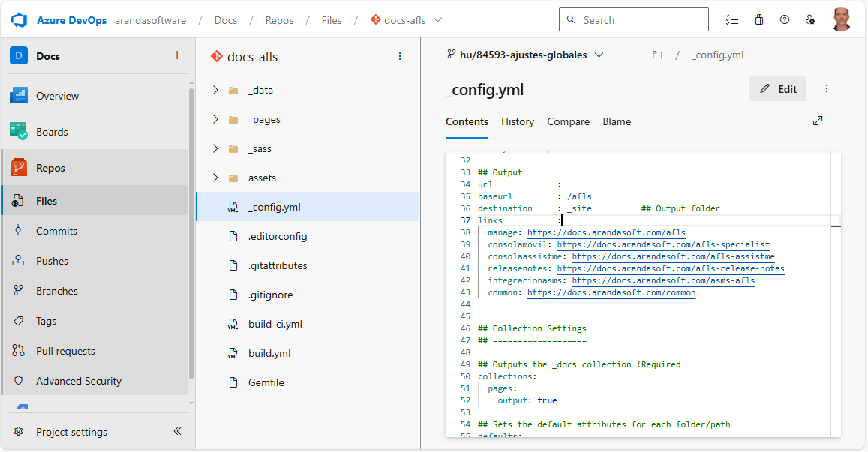This screenshot has height=452, width=868.
Task: Open the afls-release-notes URL link
Action: click(671, 268)
